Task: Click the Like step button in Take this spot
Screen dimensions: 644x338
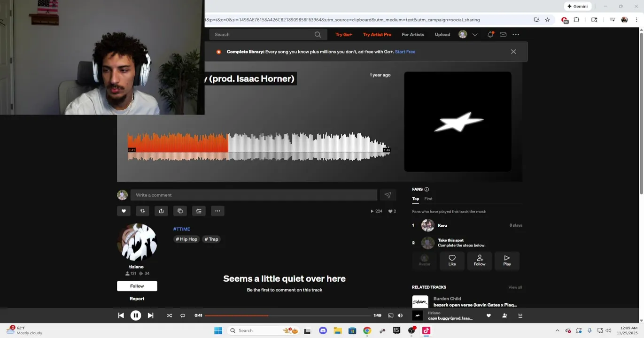Action: coord(452,261)
